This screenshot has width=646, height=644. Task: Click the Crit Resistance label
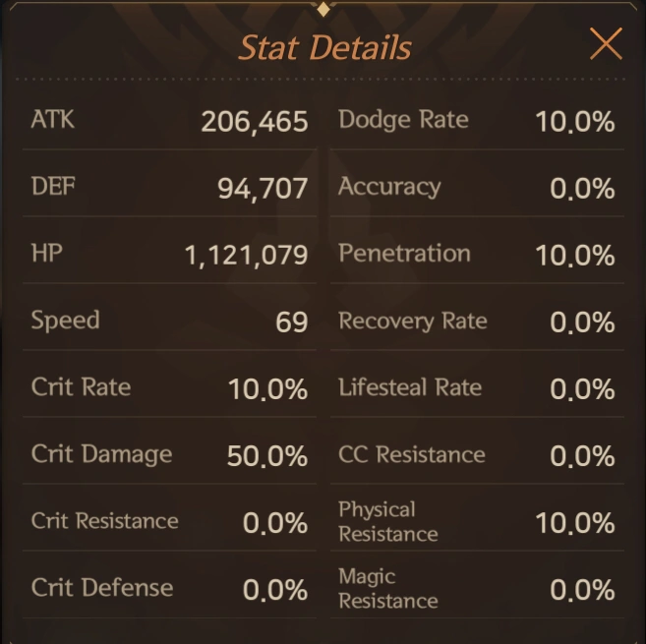tap(104, 521)
